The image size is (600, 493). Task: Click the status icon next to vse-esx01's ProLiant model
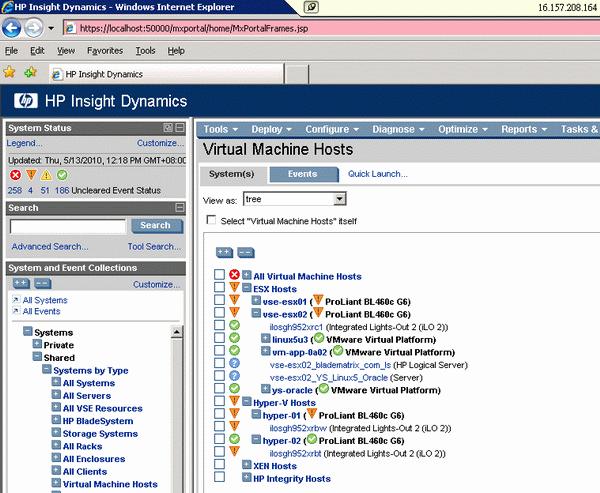318,300
